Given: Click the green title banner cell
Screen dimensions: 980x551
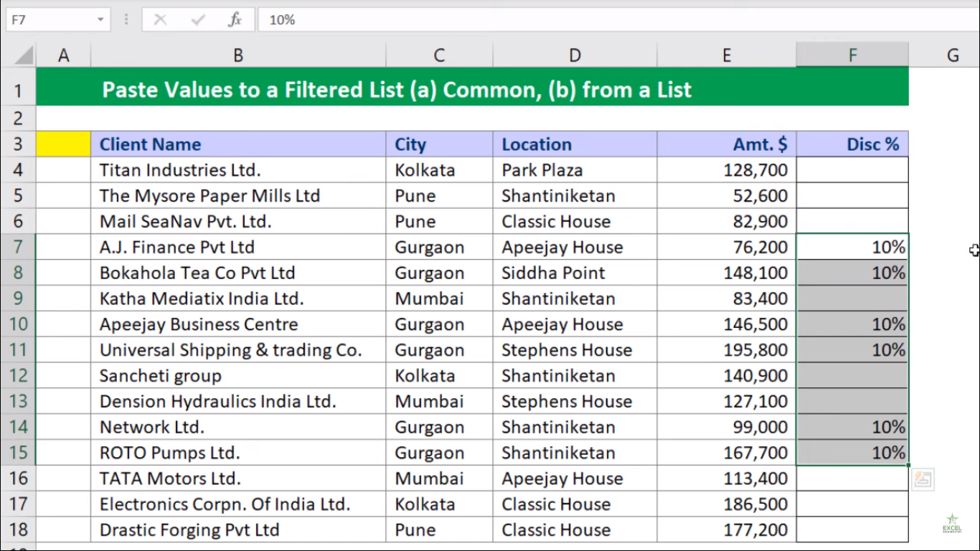Looking at the screenshot, I should [x=472, y=87].
